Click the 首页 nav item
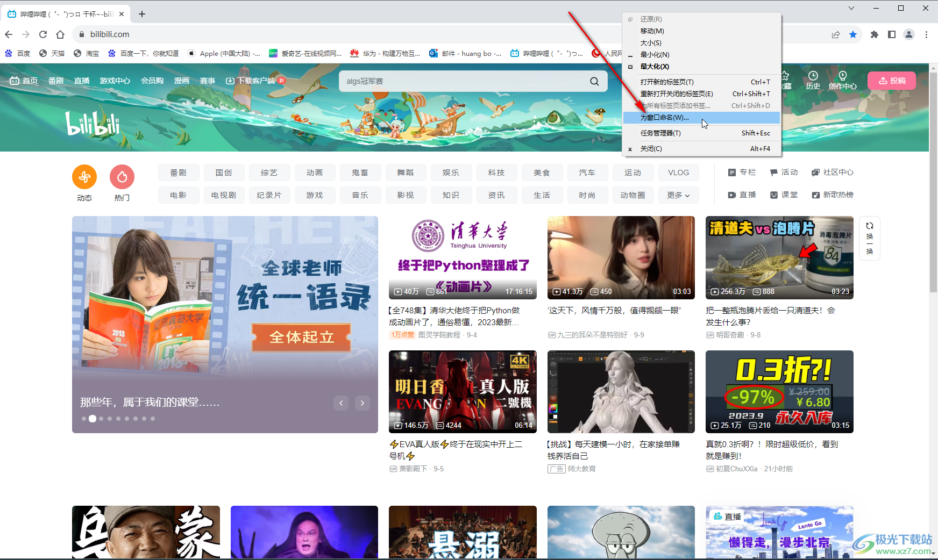938x560 pixels. (24, 81)
